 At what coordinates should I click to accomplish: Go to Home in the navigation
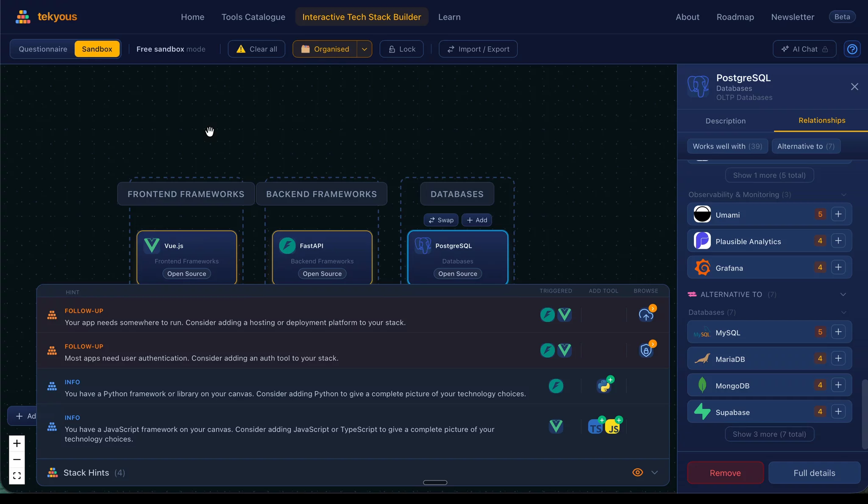pos(192,17)
